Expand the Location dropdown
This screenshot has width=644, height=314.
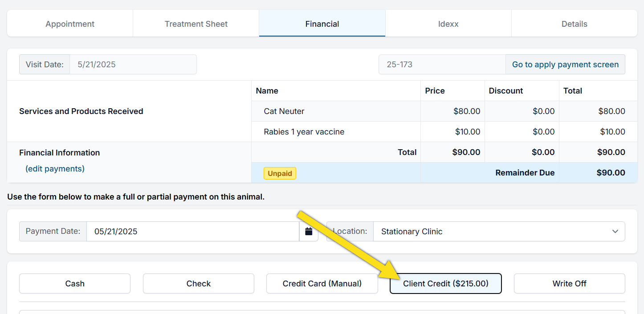click(x=498, y=232)
